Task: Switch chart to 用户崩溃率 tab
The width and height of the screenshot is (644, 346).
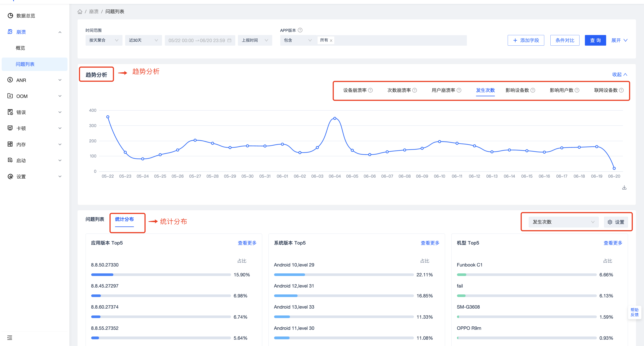Action: click(x=443, y=90)
